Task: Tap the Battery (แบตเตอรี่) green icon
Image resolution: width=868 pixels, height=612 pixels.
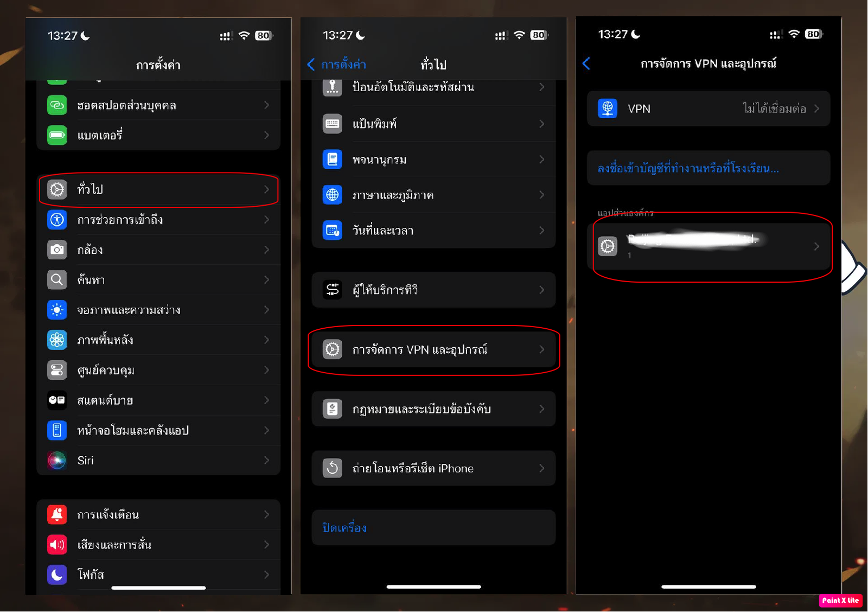Action: (57, 135)
